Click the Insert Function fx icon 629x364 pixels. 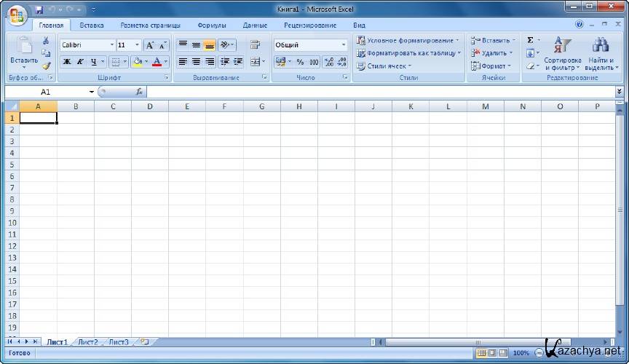point(139,92)
